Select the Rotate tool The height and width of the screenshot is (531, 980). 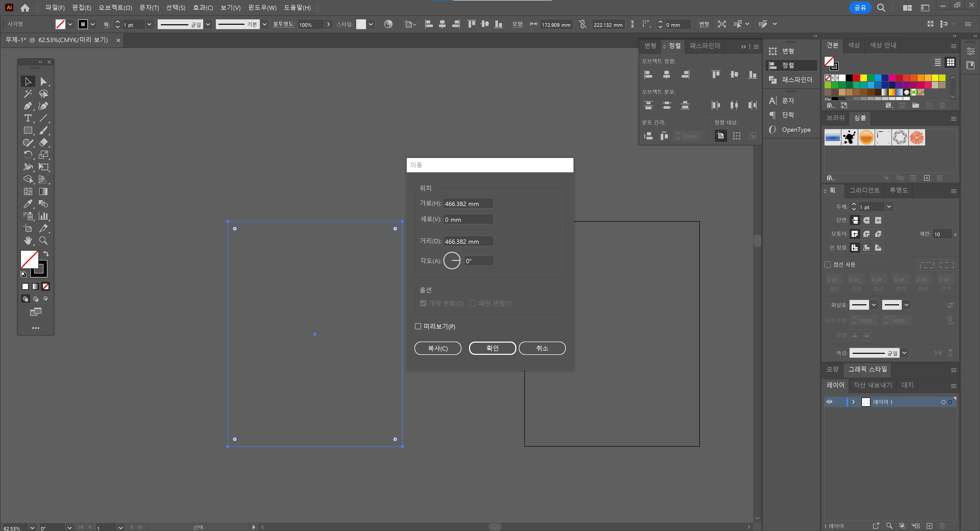[x=27, y=155]
